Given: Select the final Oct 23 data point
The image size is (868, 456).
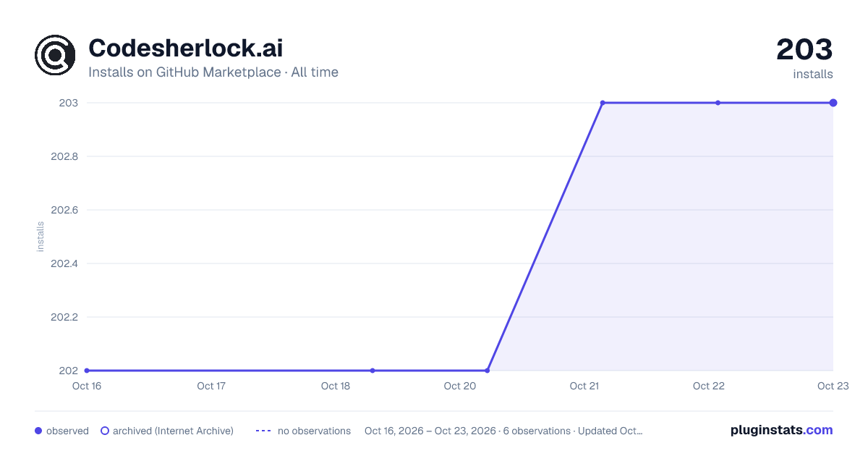Looking at the screenshot, I should 833,103.
